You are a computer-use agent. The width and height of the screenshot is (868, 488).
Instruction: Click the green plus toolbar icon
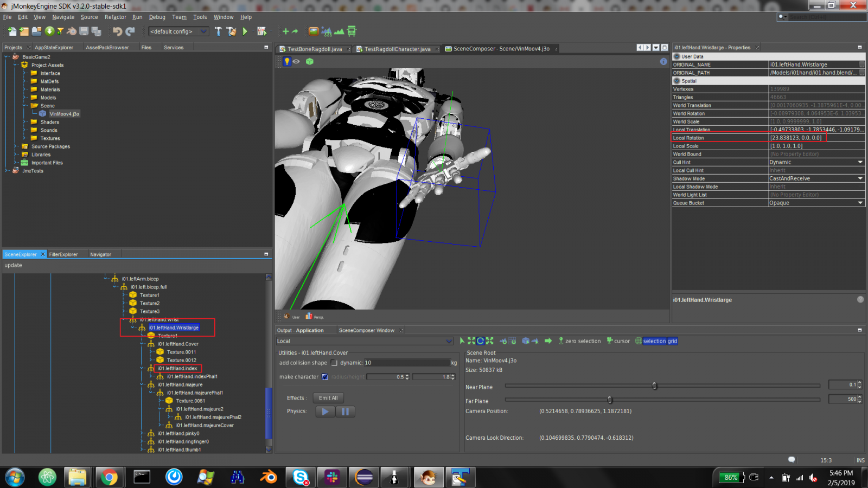(286, 31)
